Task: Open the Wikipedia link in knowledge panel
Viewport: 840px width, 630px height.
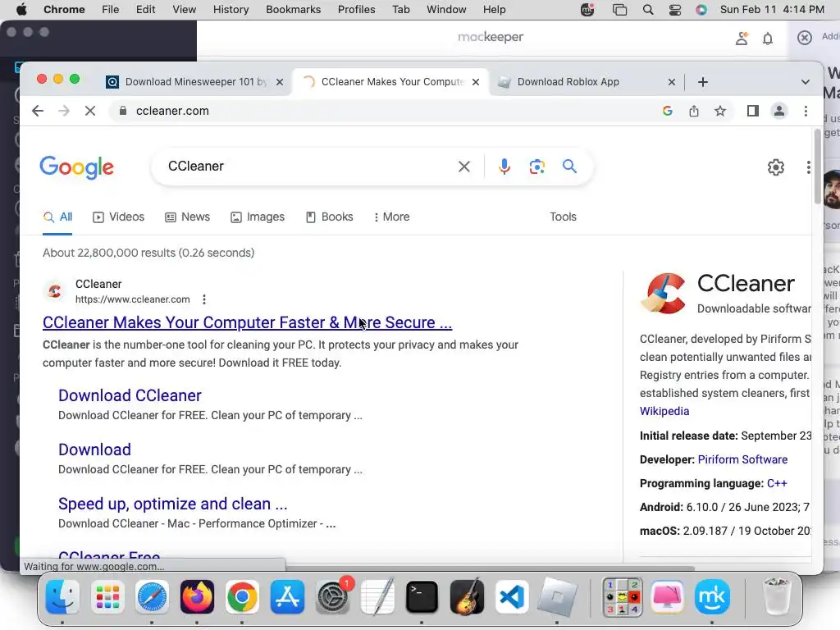Action: coord(664,412)
